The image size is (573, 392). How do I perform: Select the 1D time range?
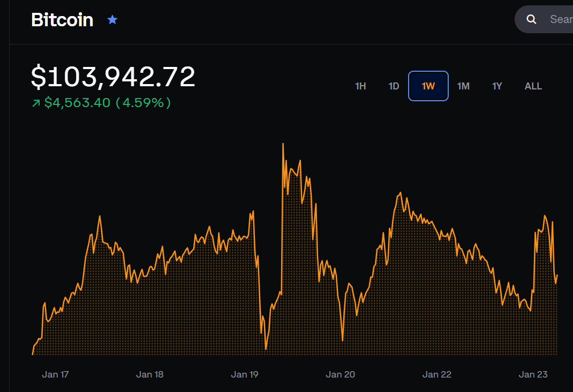coord(394,86)
